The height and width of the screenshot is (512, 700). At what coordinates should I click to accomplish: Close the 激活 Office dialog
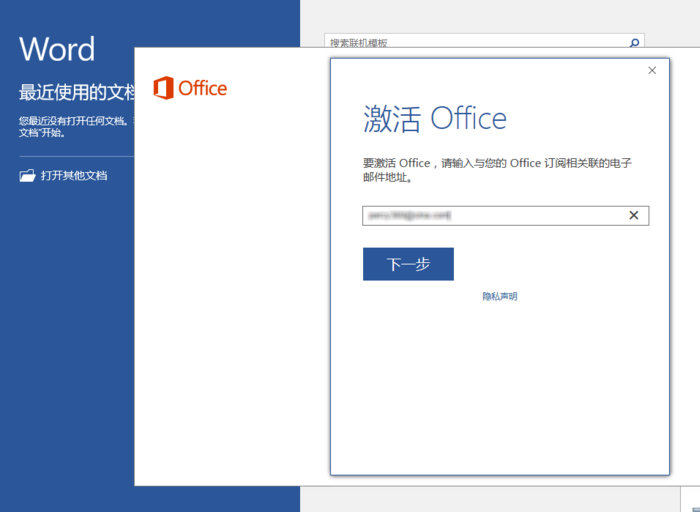(652, 71)
